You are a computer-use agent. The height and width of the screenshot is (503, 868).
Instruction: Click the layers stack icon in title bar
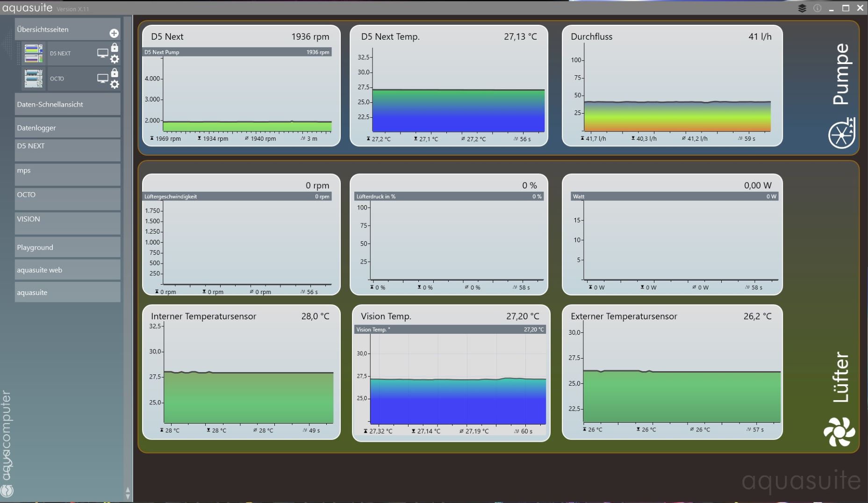(802, 8)
